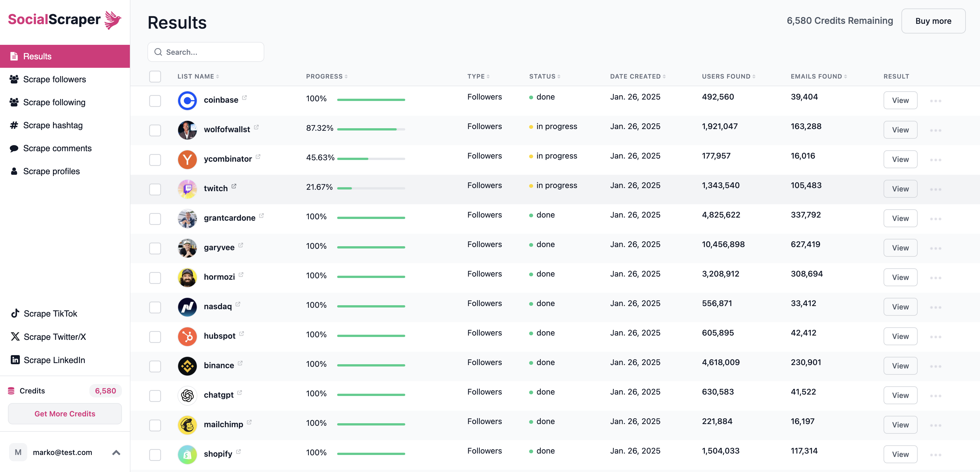
Task: Tick the select-all checkbox in header
Action: tap(155, 77)
